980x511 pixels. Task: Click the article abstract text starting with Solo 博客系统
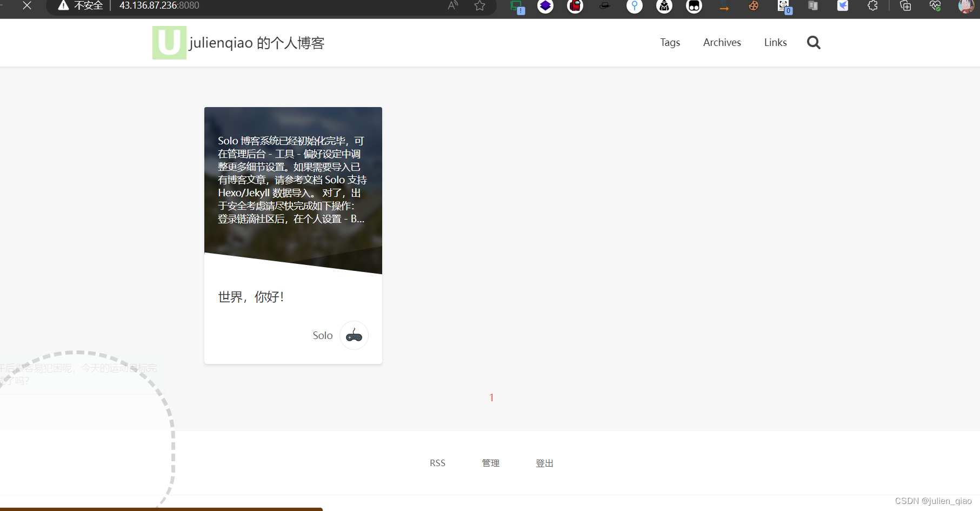click(x=292, y=180)
